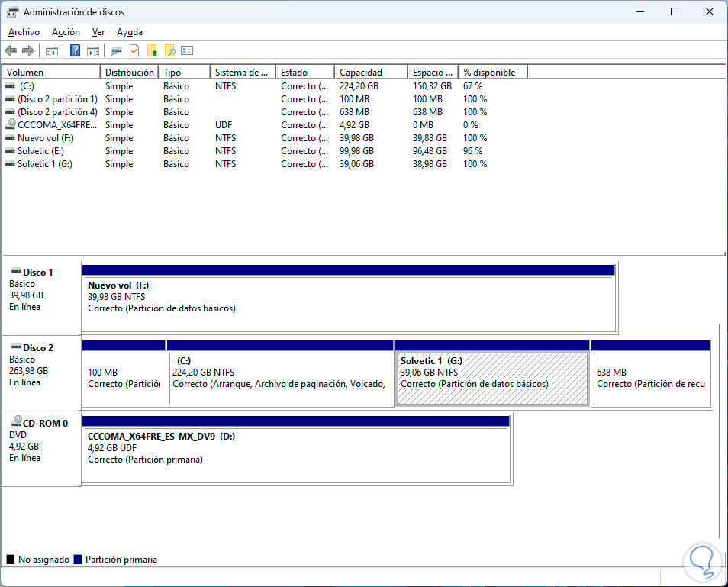Image resolution: width=728 pixels, height=587 pixels.
Task: Sort by the Distribución column header
Action: (x=130, y=72)
